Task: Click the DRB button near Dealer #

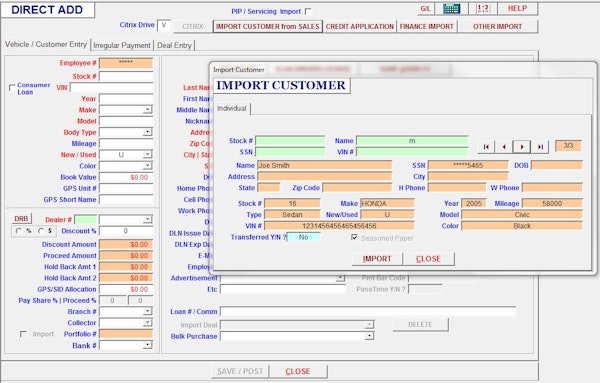Action: pos(21,218)
